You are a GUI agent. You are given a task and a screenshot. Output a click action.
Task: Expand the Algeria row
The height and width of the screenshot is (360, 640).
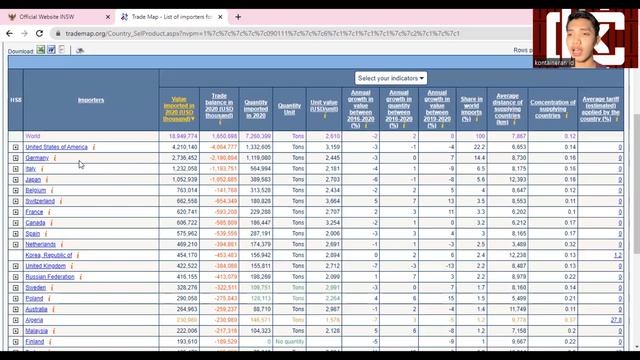[16, 320]
